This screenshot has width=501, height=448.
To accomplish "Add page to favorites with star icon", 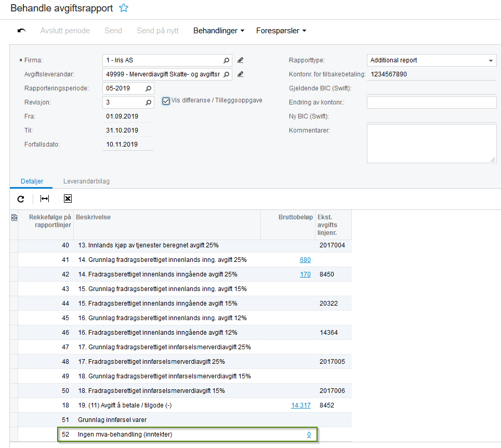I will coord(124,8).
